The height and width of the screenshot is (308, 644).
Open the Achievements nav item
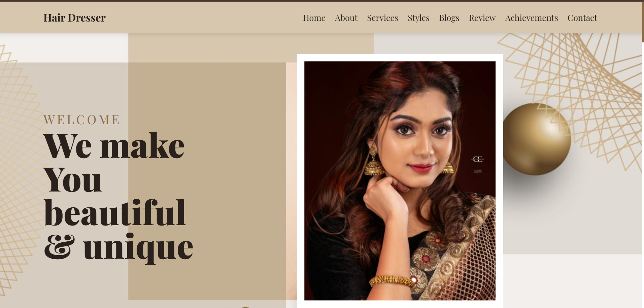[532, 18]
